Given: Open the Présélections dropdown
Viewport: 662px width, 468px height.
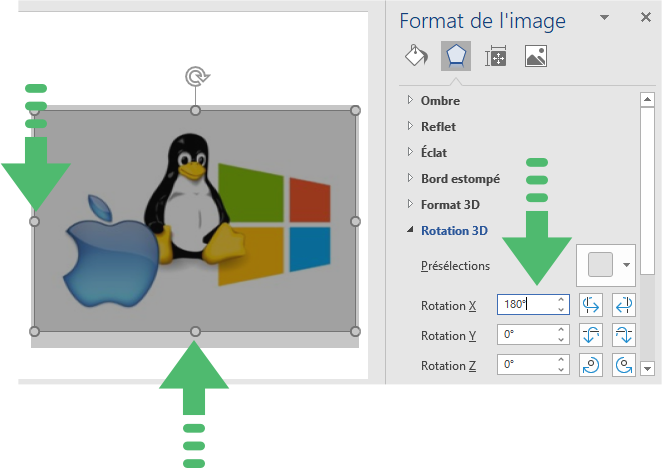Looking at the screenshot, I should [606, 265].
